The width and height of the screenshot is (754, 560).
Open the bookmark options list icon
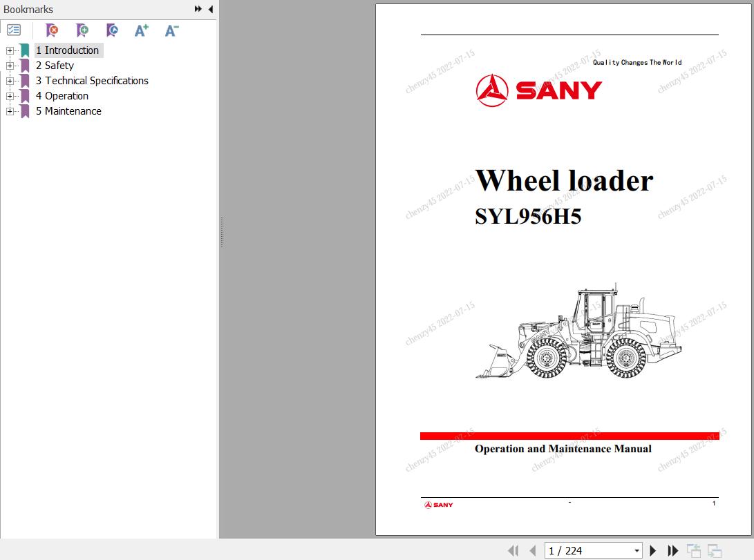pyautogui.click(x=14, y=30)
